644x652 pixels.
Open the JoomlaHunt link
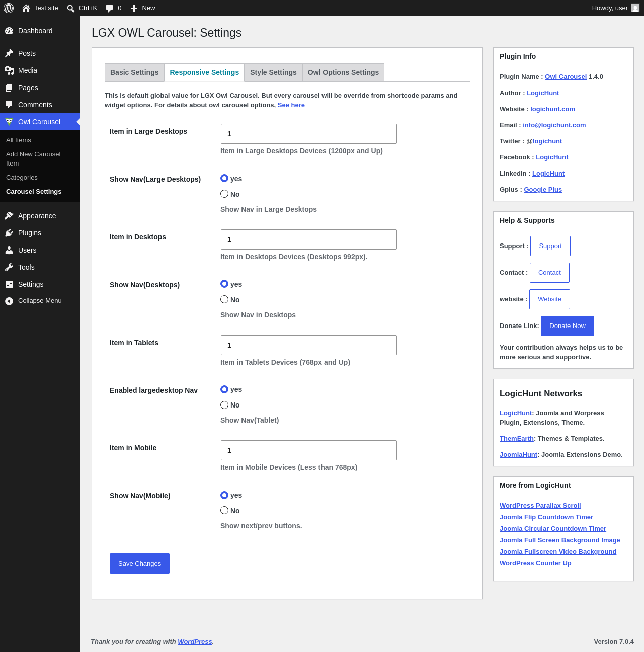[519, 455]
